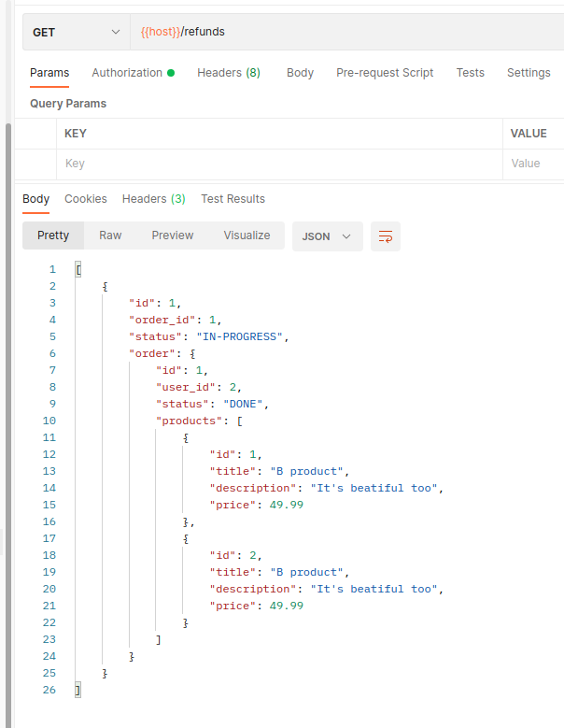Viewport: 564px width, 728px height.
Task: Click the price 49.99 on line 21
Action: [286, 606]
